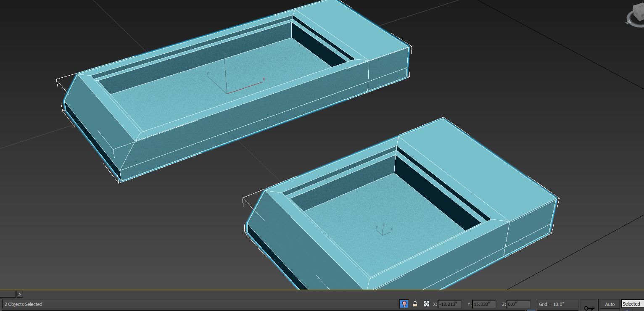Toggle the Selection Lock padlock icon
This screenshot has width=644, height=311.
point(415,304)
